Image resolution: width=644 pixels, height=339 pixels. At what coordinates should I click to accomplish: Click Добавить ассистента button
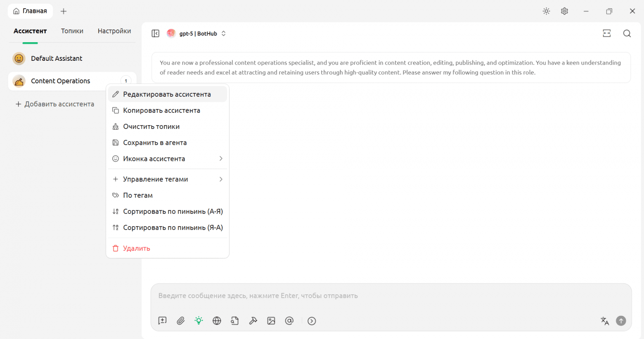55,104
